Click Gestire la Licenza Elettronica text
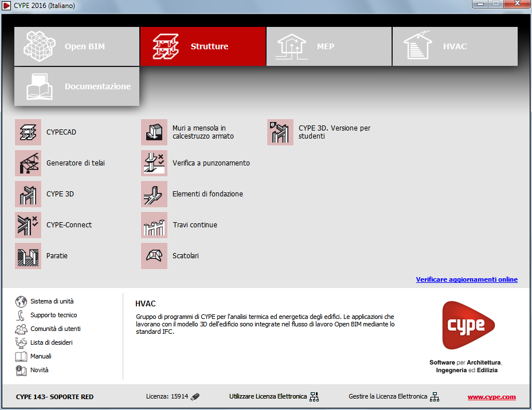Image resolution: width=532 pixels, height=410 pixels. coord(388,396)
